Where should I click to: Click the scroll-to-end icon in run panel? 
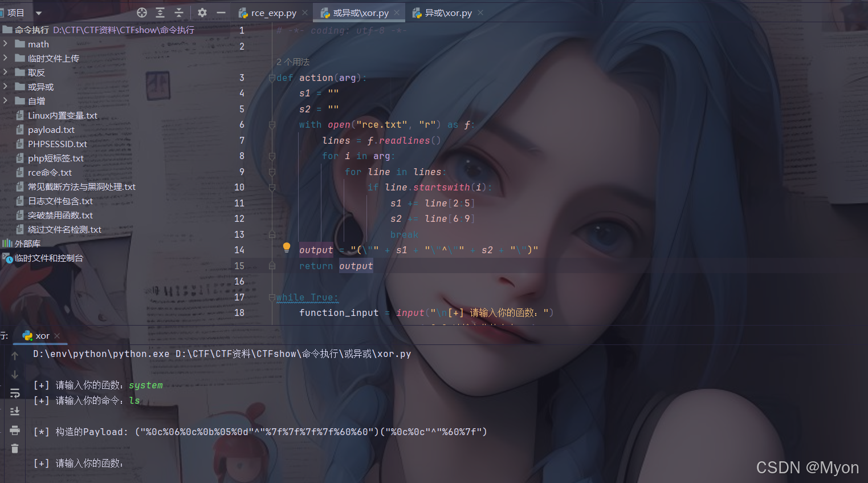(x=15, y=411)
